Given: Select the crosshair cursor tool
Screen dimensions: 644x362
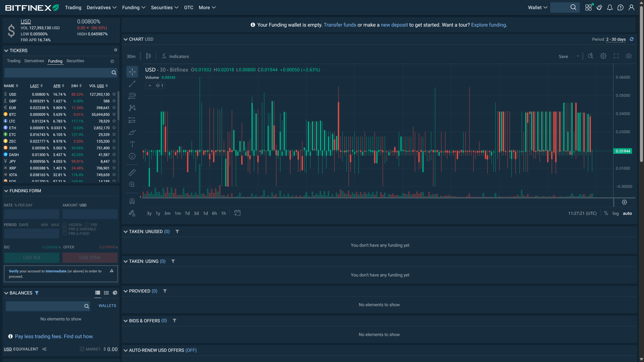Looking at the screenshot, I should tap(132, 72).
